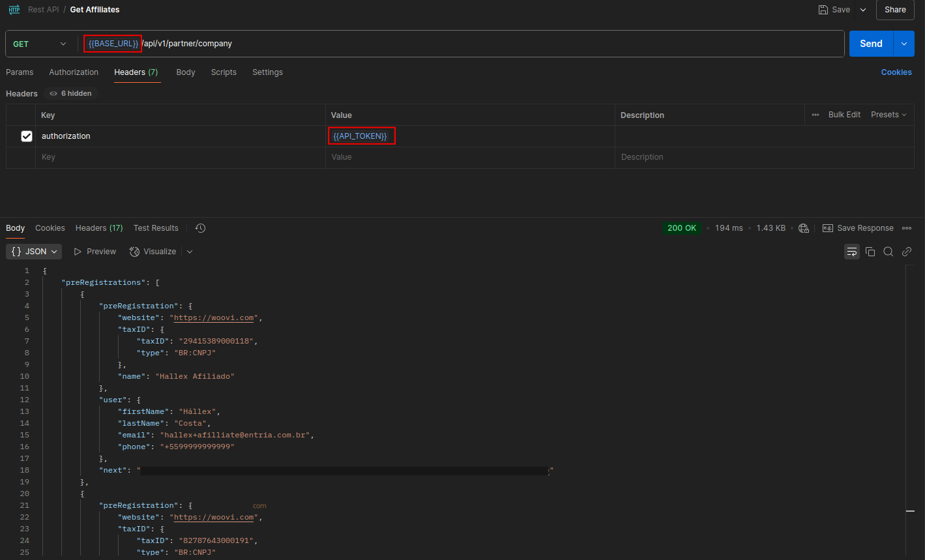Uncheck the authorization header checkbox
925x560 pixels.
click(x=27, y=136)
